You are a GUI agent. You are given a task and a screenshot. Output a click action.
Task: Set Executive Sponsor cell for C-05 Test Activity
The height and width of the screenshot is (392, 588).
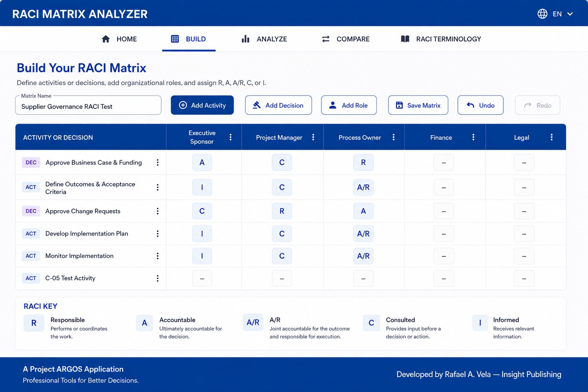click(202, 278)
